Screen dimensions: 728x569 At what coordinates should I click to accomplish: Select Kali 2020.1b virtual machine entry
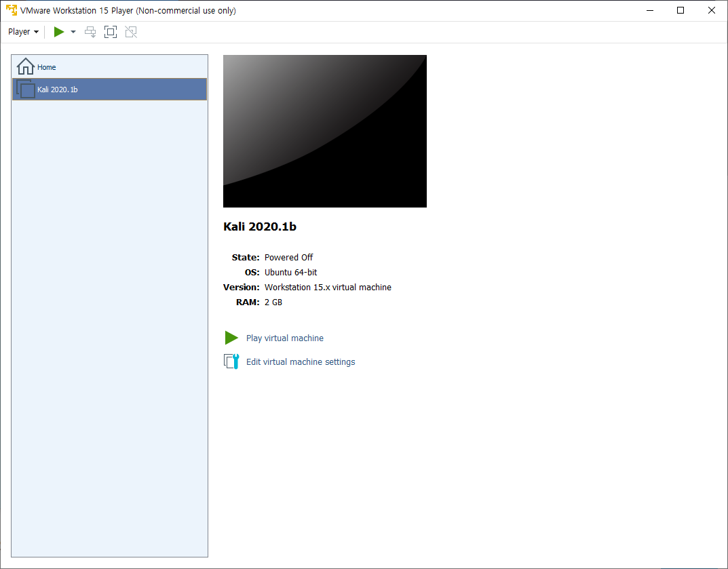[109, 89]
